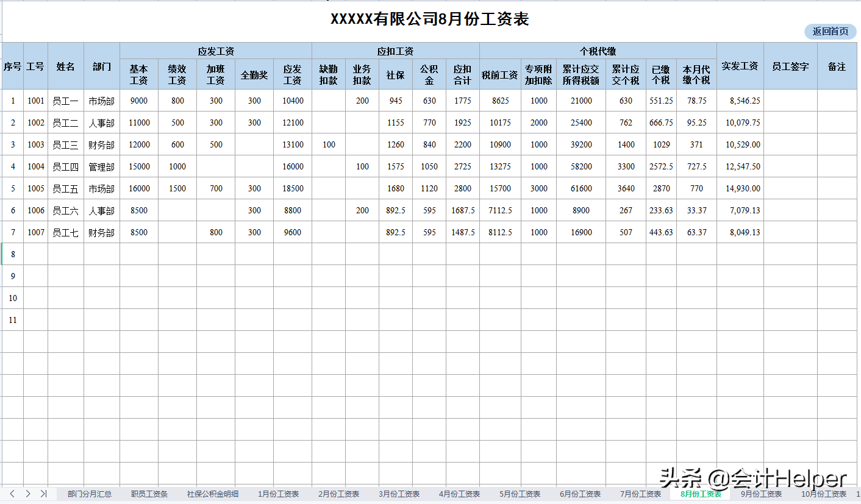Select the 已缴个税 column header
This screenshot has height=504, width=861.
(662, 75)
